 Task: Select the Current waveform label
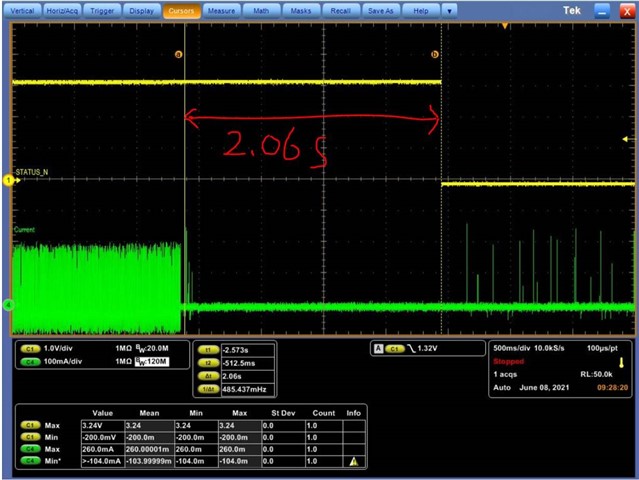tap(24, 230)
